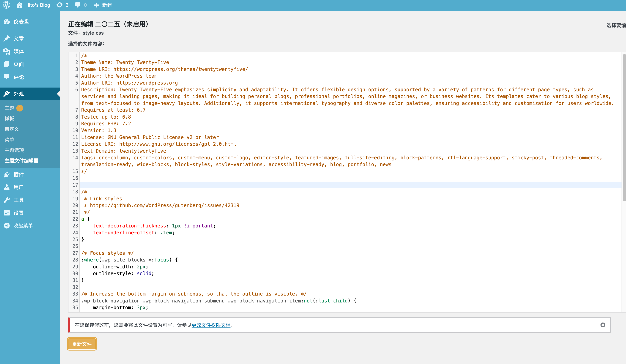This screenshot has width=626, height=364.
Task: Open the 更改文件权限文档 link
Action: point(211,325)
